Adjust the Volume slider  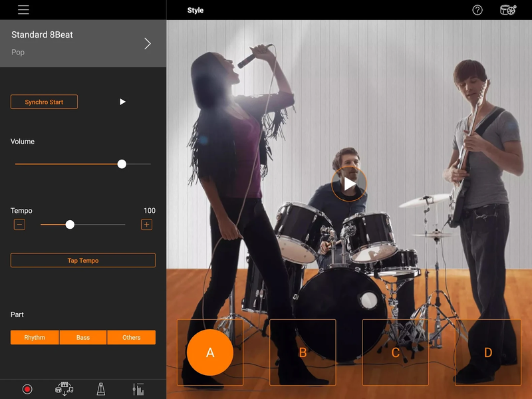122,164
